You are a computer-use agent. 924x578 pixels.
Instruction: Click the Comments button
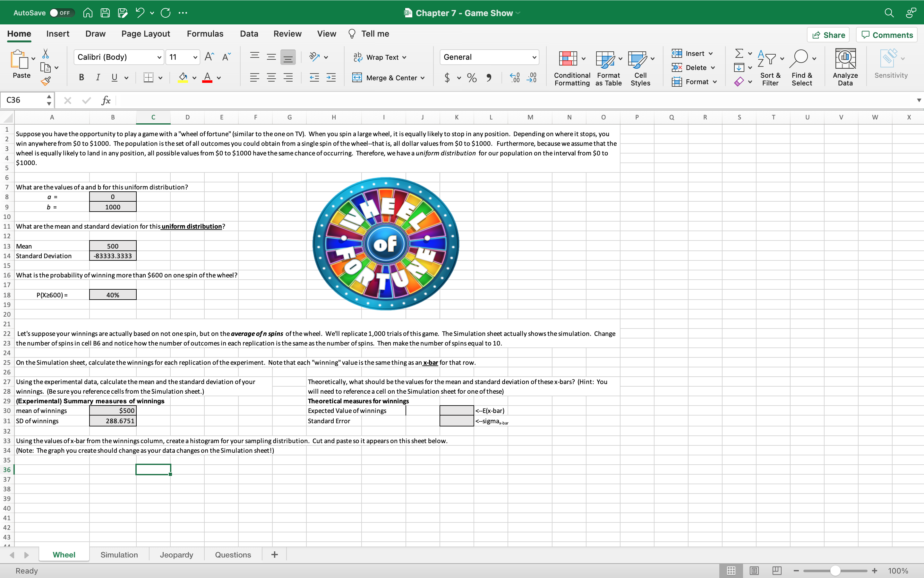886,35
